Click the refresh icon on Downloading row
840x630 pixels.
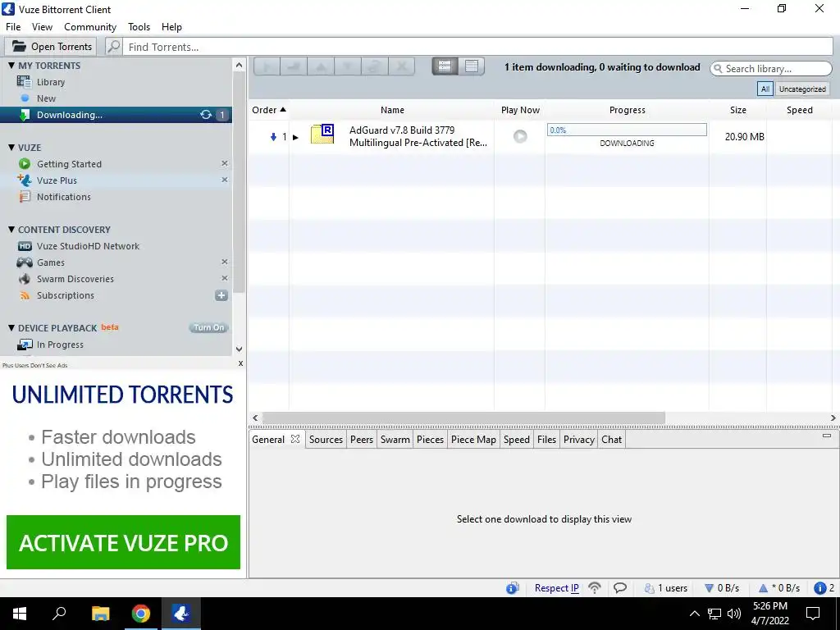(206, 115)
